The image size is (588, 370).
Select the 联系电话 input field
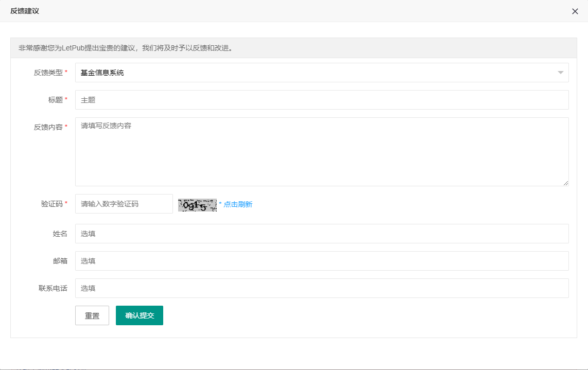tap(322, 288)
